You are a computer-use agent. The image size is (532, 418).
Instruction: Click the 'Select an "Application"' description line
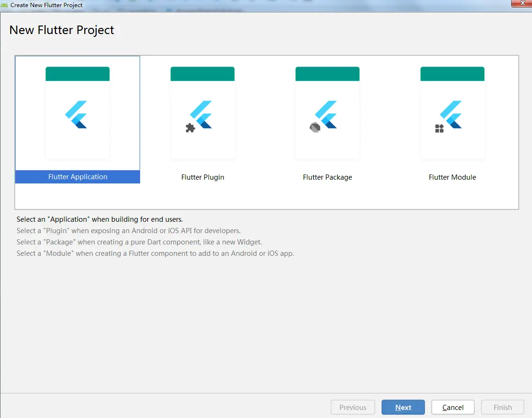point(100,219)
